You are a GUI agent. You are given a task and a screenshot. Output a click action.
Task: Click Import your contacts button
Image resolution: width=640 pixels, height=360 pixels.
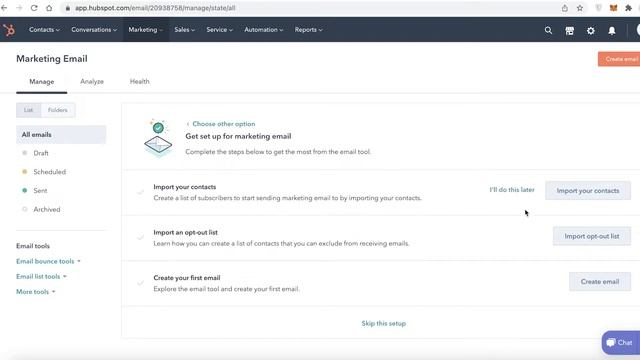(x=588, y=191)
